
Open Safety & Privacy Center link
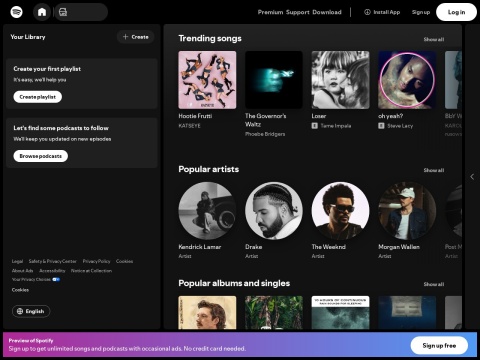(53, 261)
